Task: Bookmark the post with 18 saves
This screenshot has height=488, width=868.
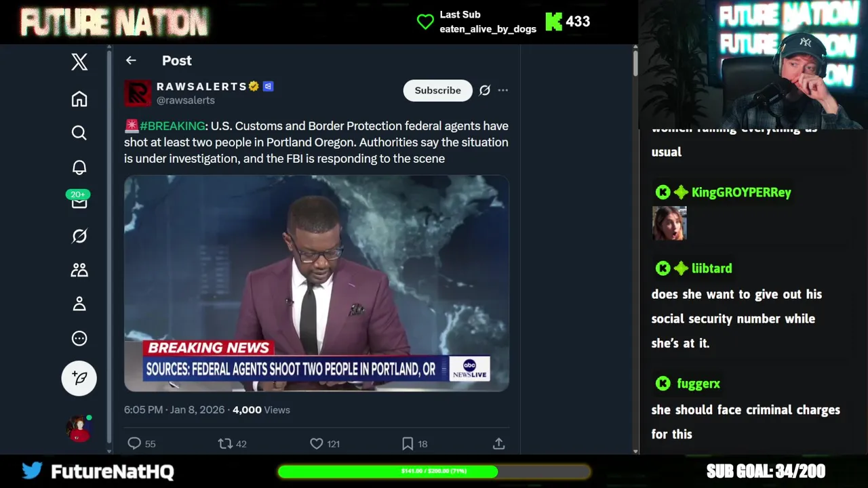Action: [x=408, y=443]
